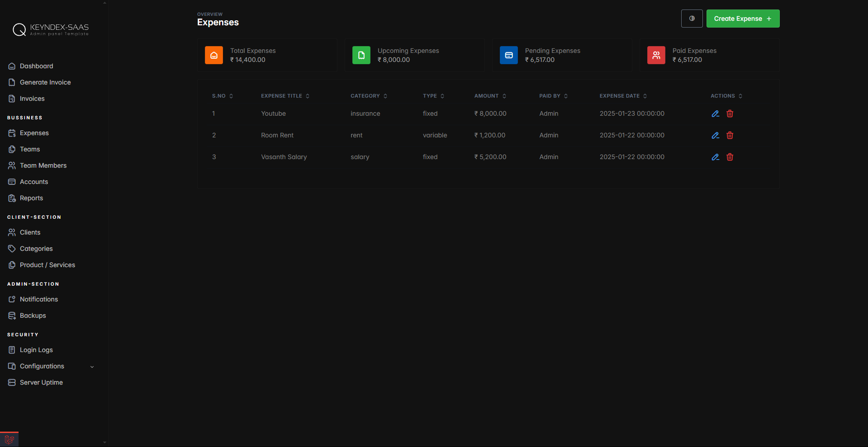Open the Dashboard menu item
Image resolution: width=868 pixels, height=447 pixels.
coord(36,66)
